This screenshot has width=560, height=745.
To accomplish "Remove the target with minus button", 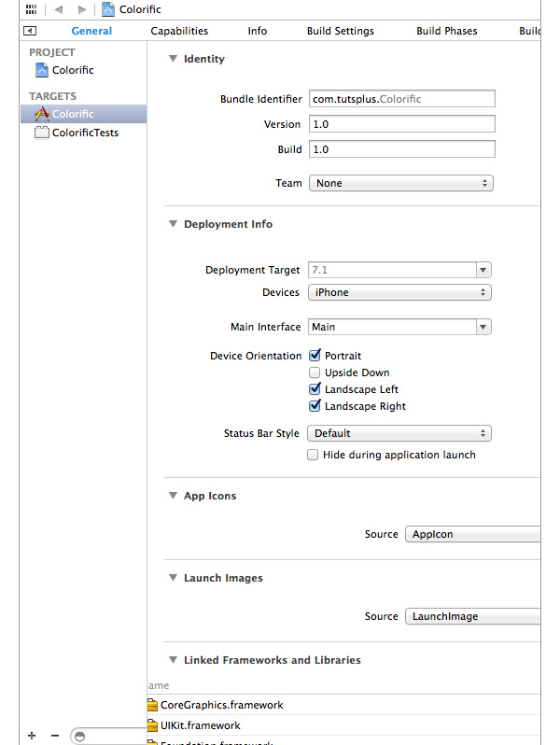I will point(55,736).
